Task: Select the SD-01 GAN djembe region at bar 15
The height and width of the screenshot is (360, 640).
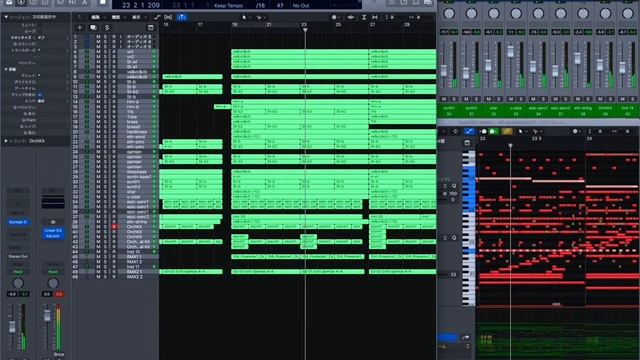Action: (x=191, y=271)
